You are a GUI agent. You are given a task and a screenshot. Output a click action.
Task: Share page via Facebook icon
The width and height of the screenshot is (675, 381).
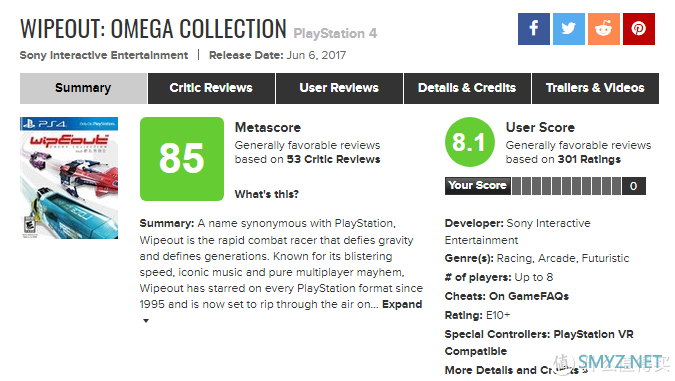tap(533, 29)
